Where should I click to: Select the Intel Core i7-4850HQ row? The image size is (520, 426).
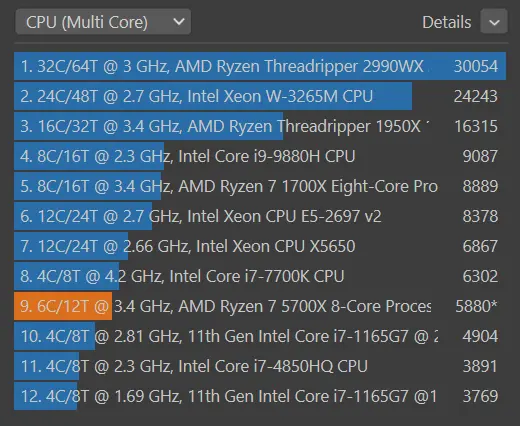coord(260,366)
